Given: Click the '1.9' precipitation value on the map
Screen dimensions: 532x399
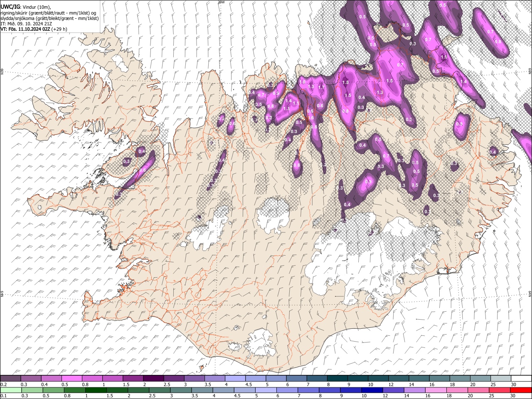Looking at the screenshot, I should pos(443,57).
